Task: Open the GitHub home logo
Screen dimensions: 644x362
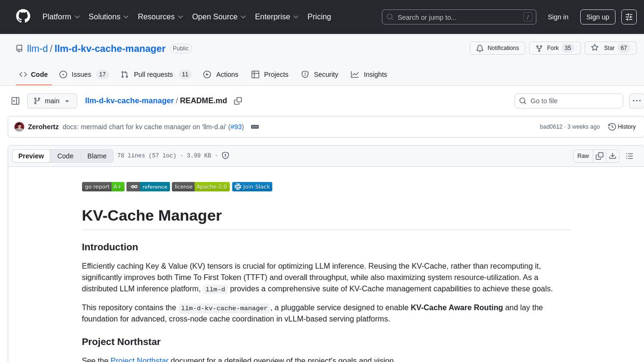Action: point(23,17)
